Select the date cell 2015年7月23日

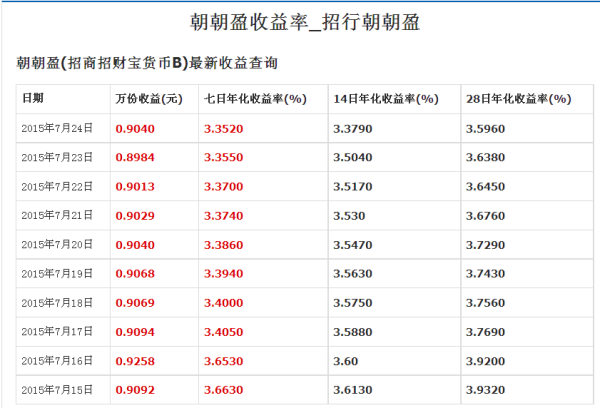coord(57,157)
